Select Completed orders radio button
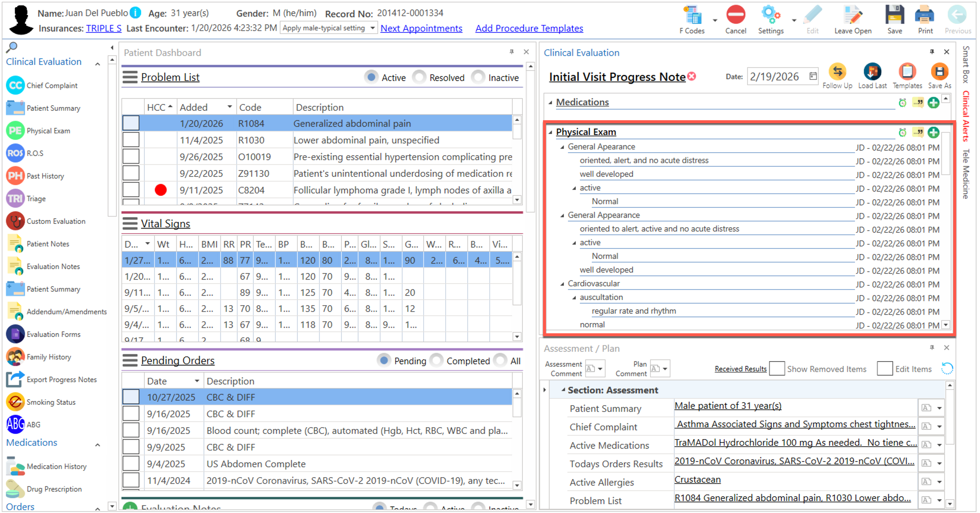The image size is (980, 513). click(x=436, y=361)
